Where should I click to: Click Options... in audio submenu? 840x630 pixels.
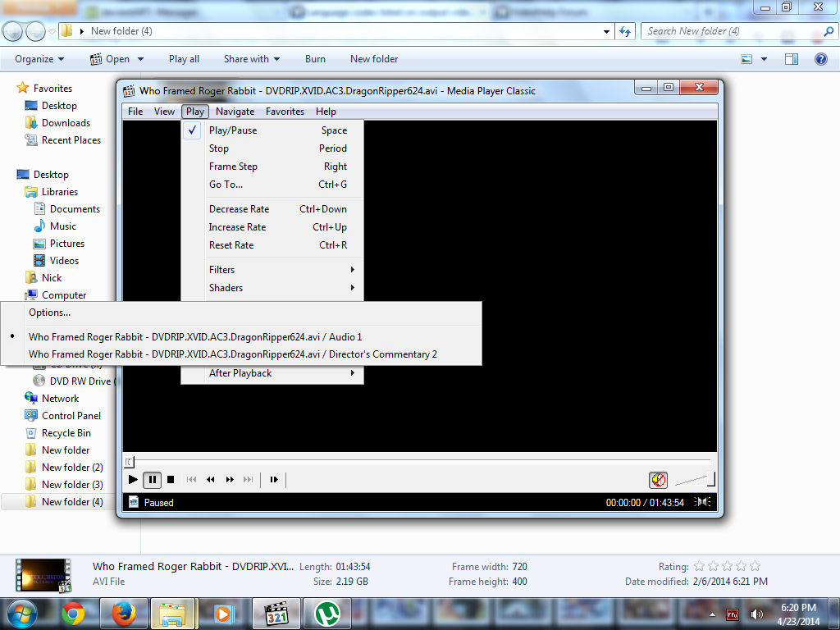(241, 313)
